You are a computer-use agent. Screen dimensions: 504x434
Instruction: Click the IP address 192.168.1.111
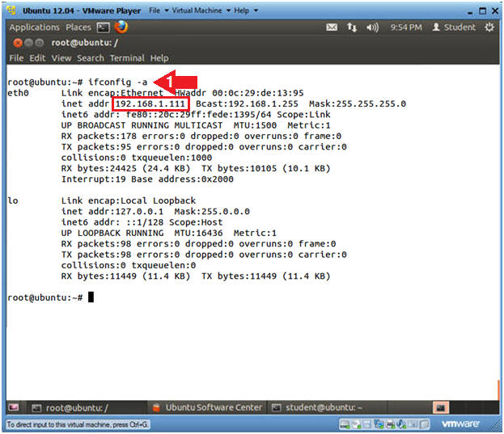pyautogui.click(x=150, y=103)
